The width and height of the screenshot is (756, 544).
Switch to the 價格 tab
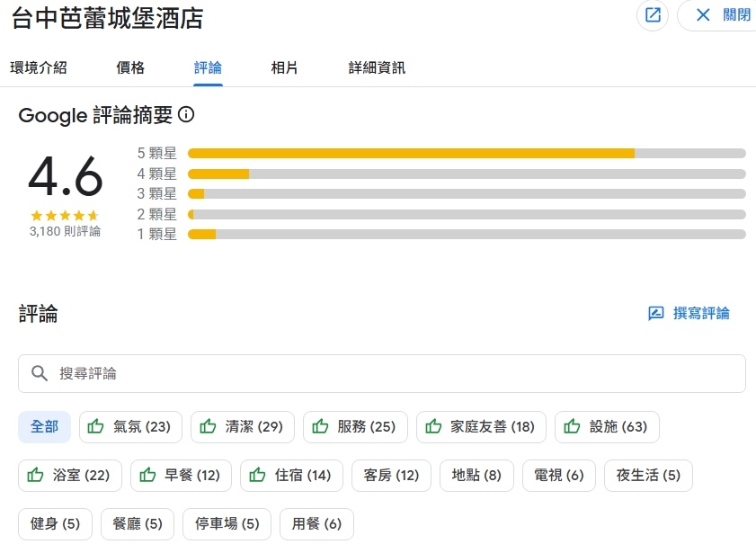coord(130,67)
